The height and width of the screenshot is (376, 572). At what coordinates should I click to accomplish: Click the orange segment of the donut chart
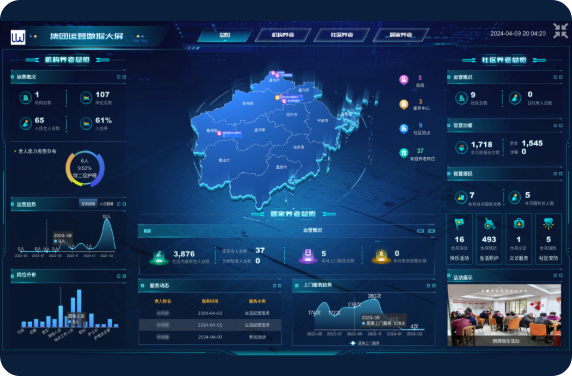point(68,167)
